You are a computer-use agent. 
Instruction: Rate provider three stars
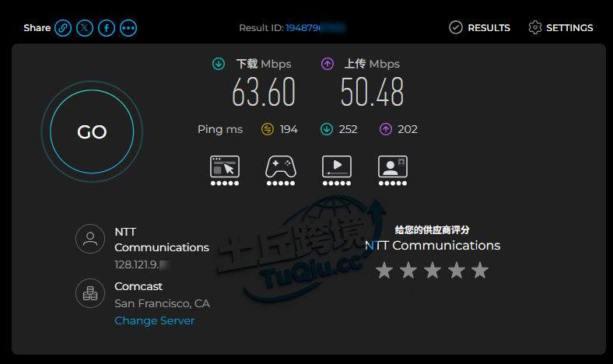click(433, 270)
